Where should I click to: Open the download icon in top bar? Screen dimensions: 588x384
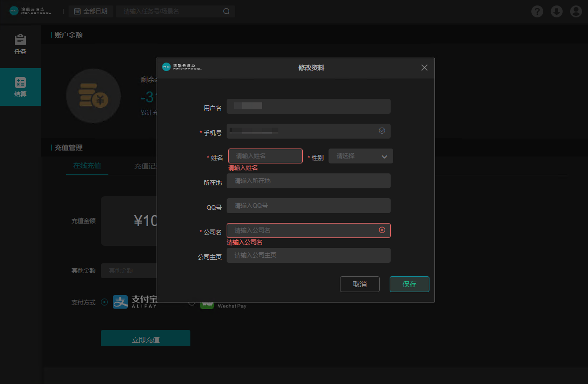[556, 11]
